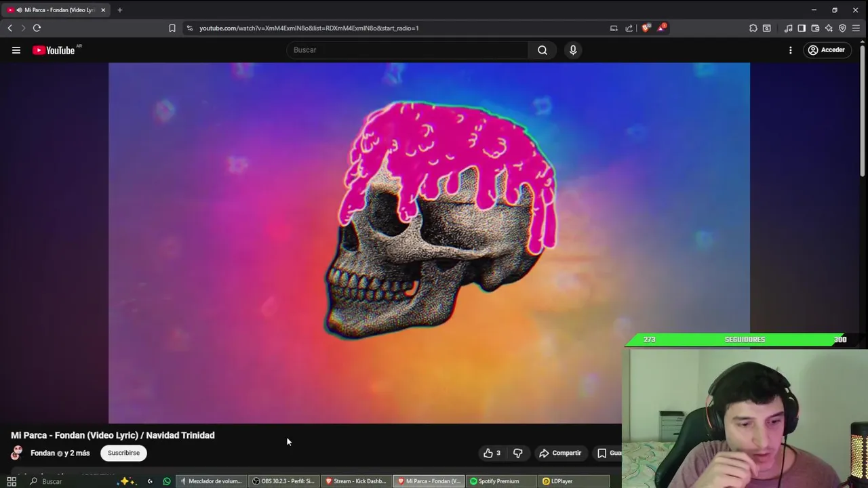The image size is (868, 488).
Task: Focus the Buscar search field on YouTube
Action: tap(407, 50)
